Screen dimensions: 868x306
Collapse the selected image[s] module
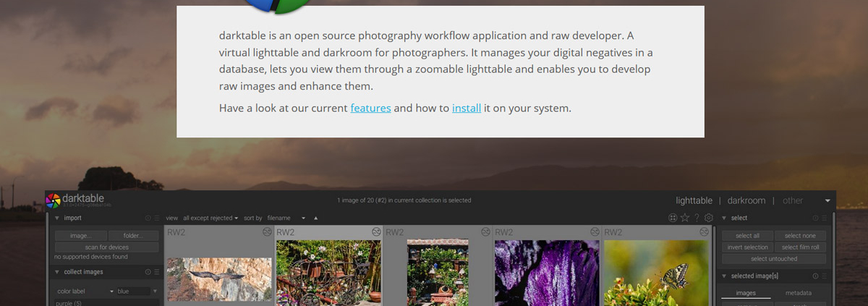725,276
